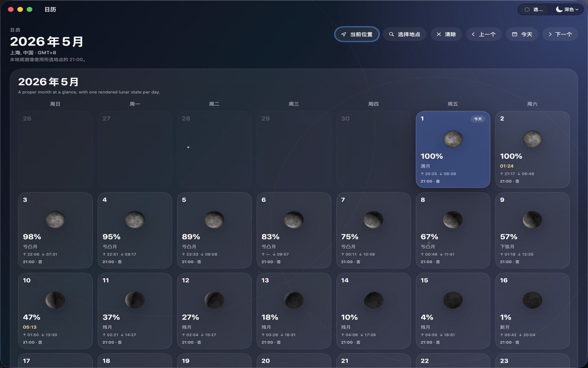This screenshot has width=588, height=368.
Task: Select the faded April 29 day cell
Action: tap(294, 149)
